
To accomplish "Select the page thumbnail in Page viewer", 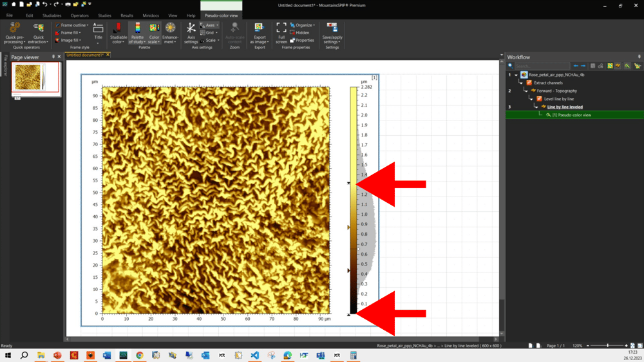I will point(35,78).
